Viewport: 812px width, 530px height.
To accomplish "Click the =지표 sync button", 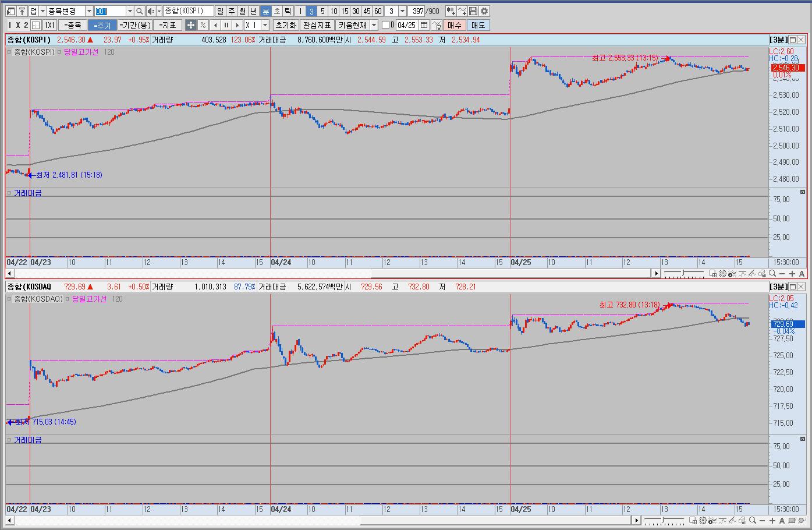I will point(168,25).
